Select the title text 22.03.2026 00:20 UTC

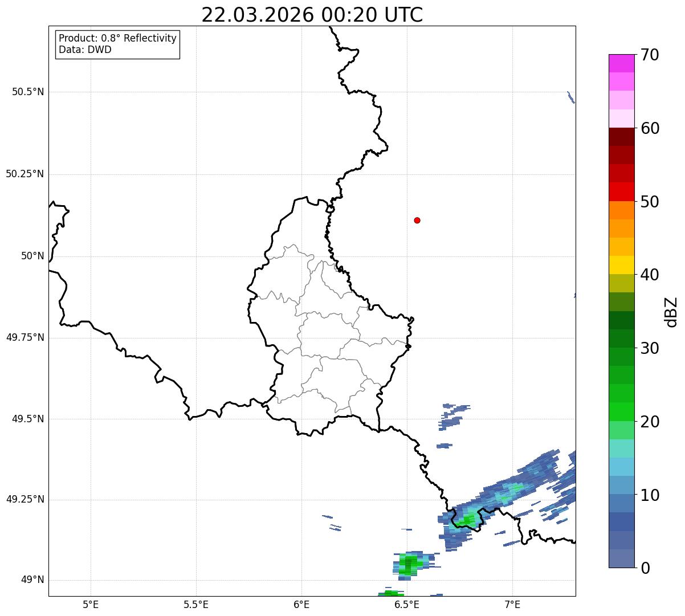[312, 15]
